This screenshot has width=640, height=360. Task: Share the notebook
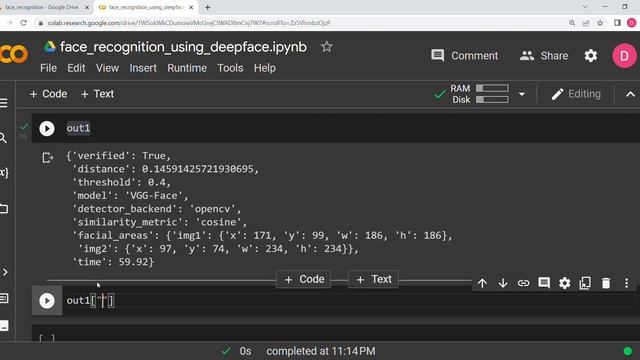(544, 56)
